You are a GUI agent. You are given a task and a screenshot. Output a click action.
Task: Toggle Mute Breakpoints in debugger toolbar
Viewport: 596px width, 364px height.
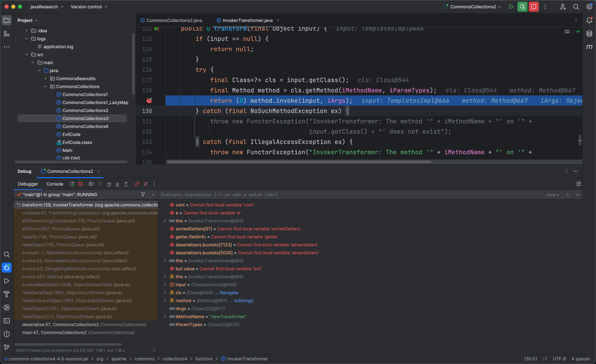tap(146, 184)
